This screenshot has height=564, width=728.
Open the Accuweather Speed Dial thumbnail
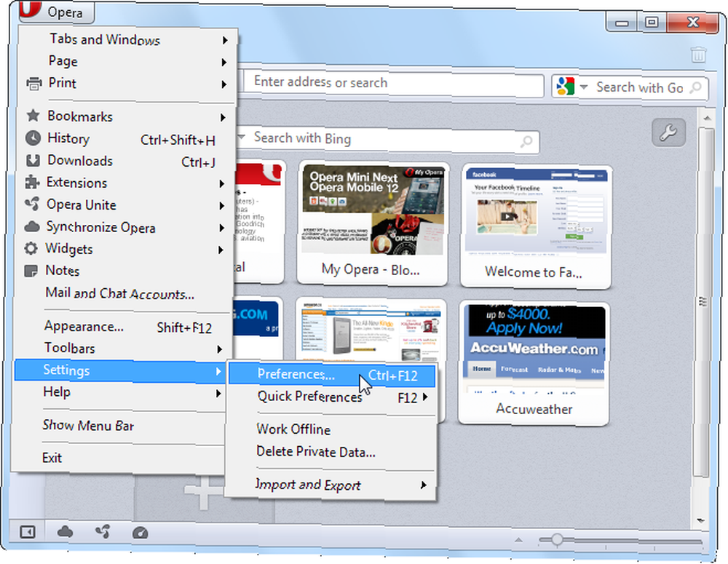534,363
